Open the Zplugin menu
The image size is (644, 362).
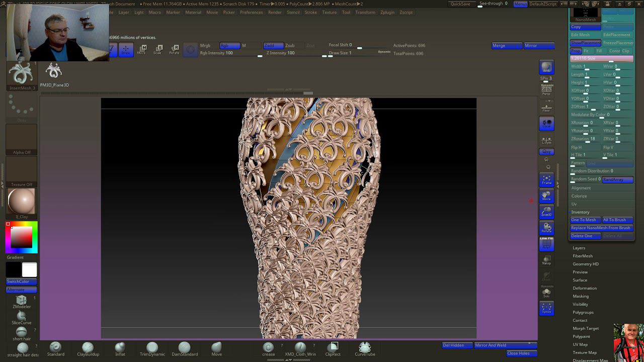click(x=387, y=12)
